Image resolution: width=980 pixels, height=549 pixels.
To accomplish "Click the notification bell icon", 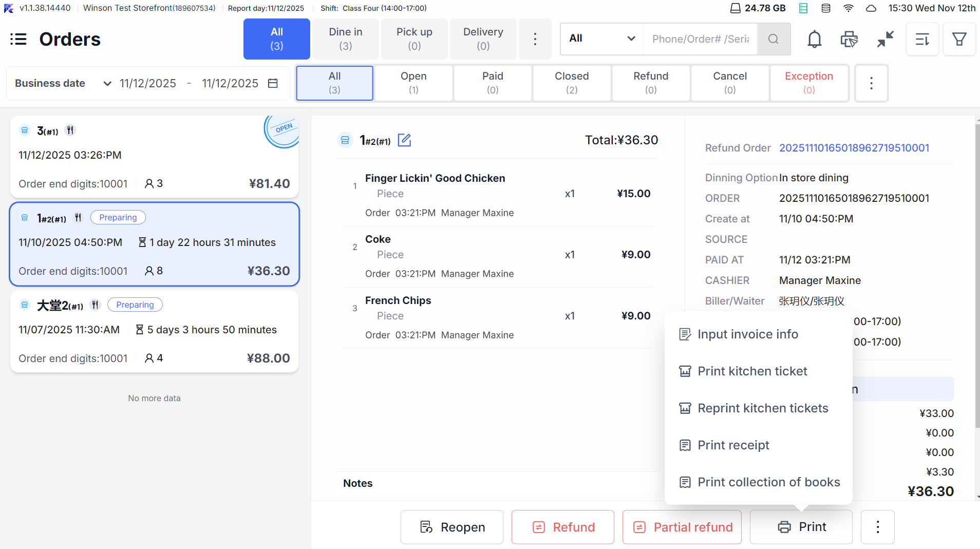I will point(814,39).
